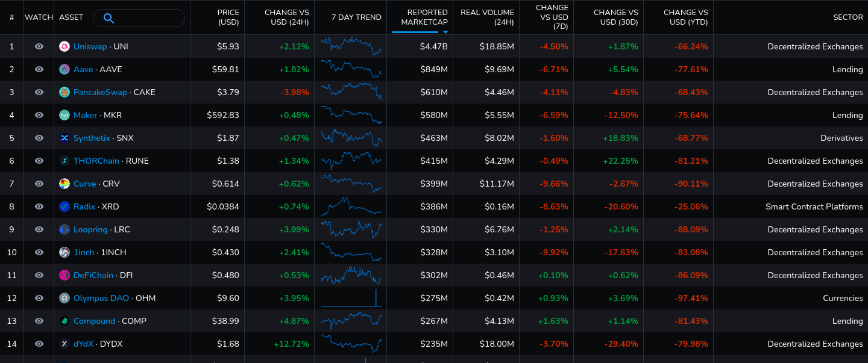This screenshot has width=868, height=363.
Task: Toggle watch eye for Loopring
Action: [x=39, y=229]
